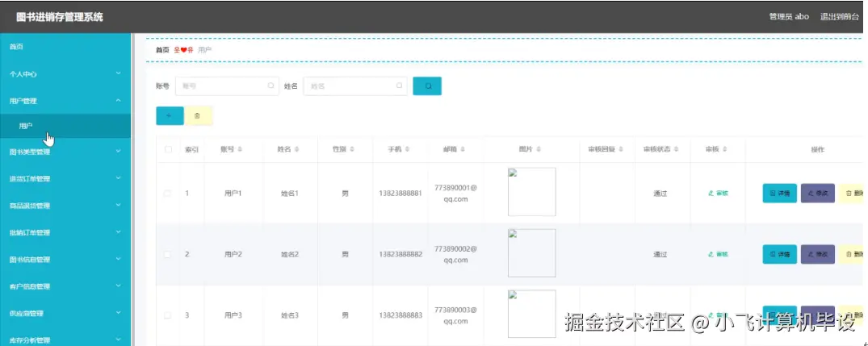The image size is (868, 346).
Task: Expand 图书信息管理 with its chevron
Action: 118,259
